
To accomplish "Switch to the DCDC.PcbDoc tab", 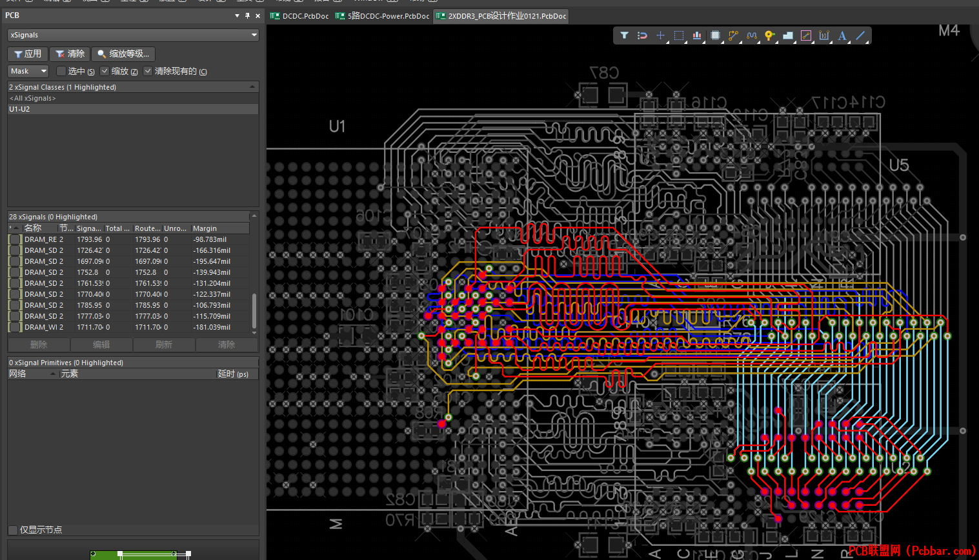I will click(x=299, y=16).
